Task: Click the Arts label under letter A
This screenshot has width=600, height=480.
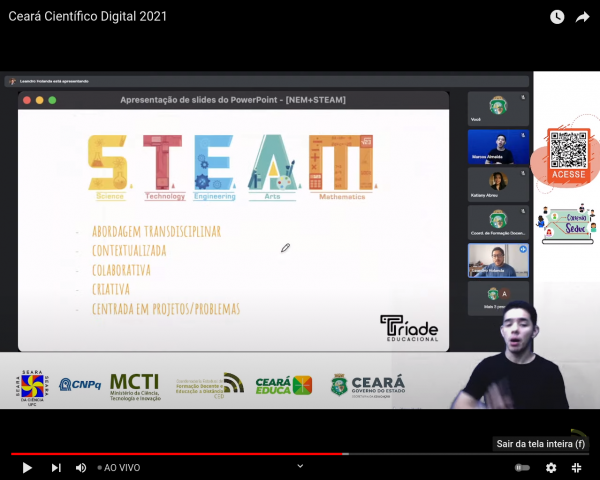Action: click(x=272, y=196)
